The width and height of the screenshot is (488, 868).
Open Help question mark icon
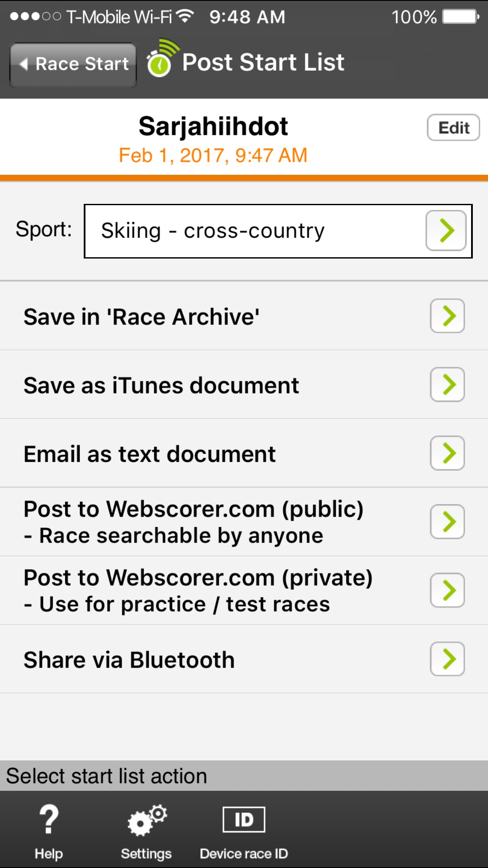pyautogui.click(x=49, y=819)
